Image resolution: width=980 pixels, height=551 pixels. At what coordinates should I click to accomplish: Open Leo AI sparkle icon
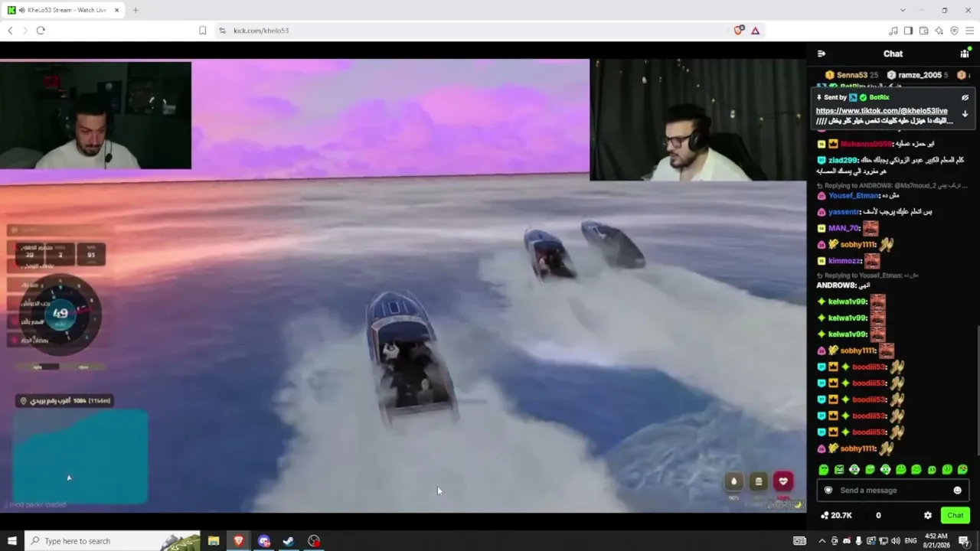(939, 31)
